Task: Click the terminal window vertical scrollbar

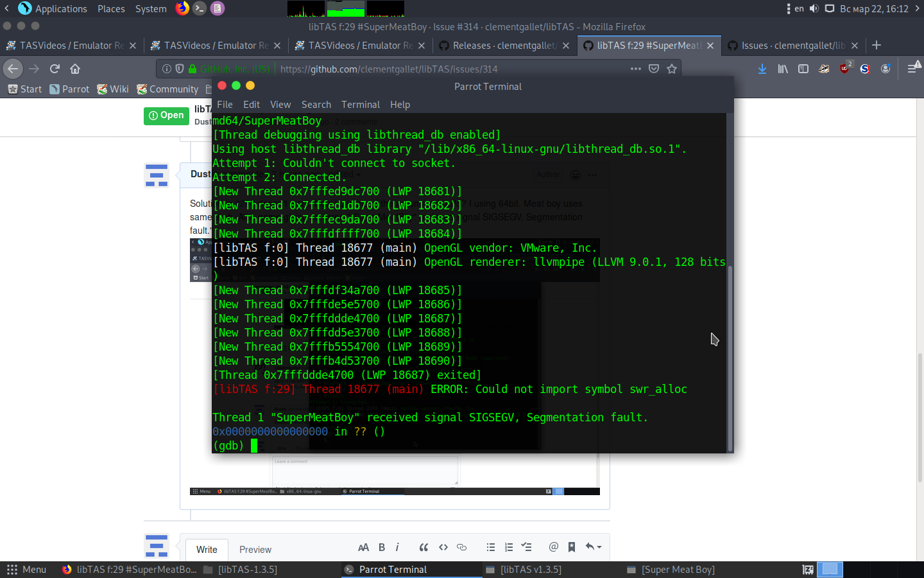Action: (730, 358)
